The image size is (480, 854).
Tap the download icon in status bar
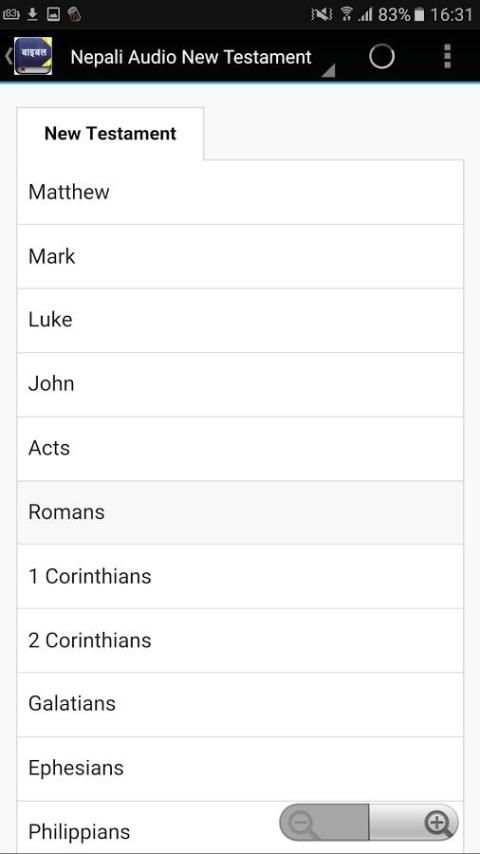click(x=33, y=14)
